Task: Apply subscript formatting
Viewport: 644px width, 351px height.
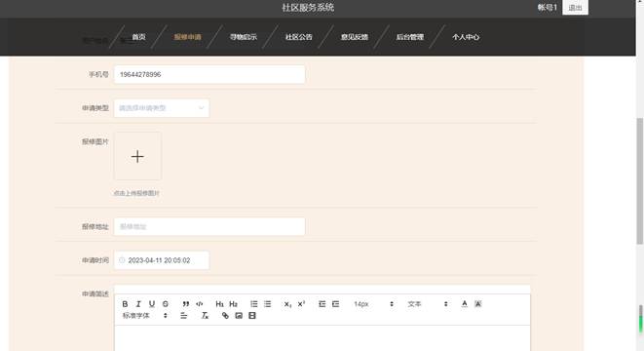Action: coord(287,304)
